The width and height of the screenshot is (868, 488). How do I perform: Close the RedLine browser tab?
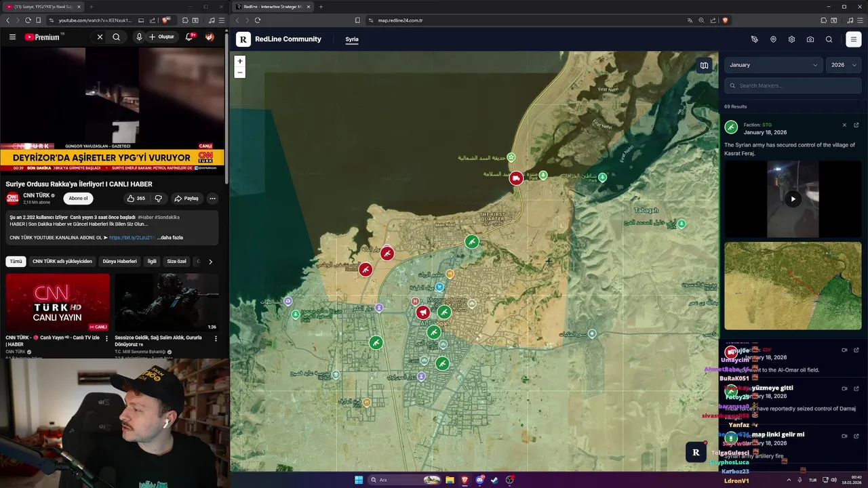tap(309, 7)
